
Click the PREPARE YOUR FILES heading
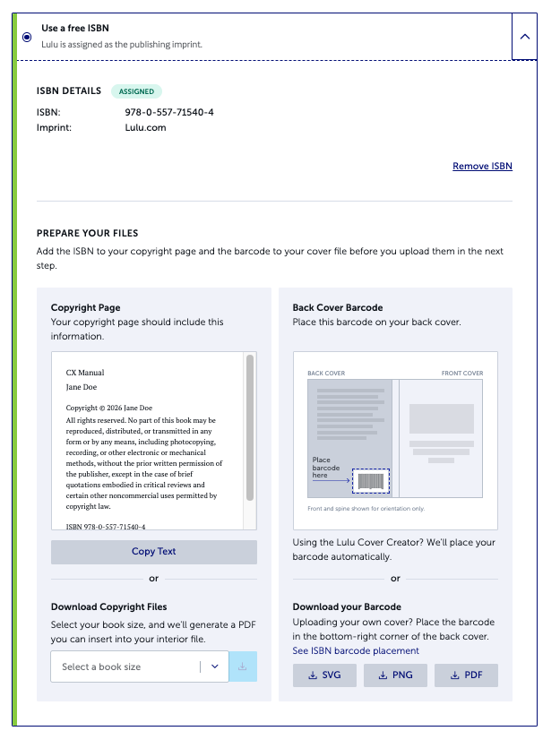click(88, 233)
